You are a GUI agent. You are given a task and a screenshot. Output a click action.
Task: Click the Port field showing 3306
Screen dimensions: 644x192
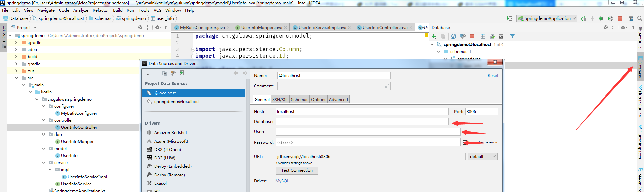coord(481,112)
